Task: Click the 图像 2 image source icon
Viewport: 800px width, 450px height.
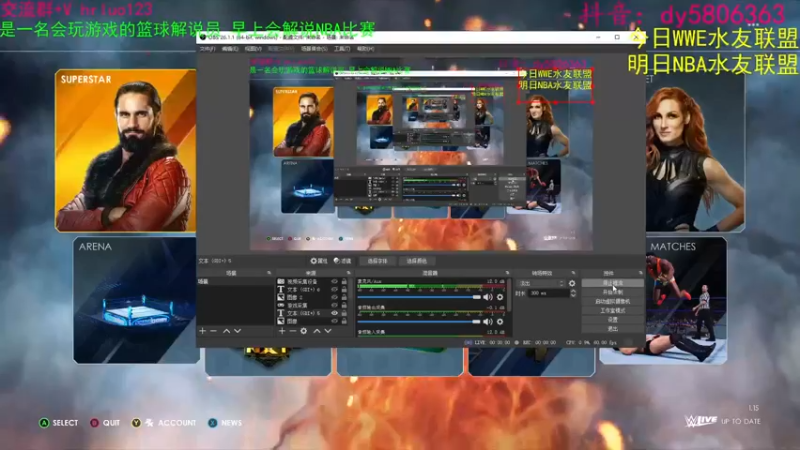Action: click(x=281, y=297)
